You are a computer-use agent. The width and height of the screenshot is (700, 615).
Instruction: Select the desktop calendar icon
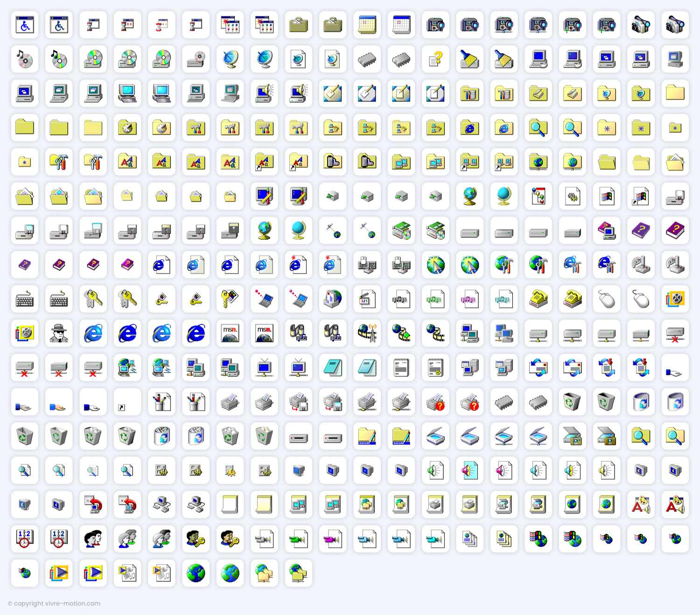(x=367, y=25)
